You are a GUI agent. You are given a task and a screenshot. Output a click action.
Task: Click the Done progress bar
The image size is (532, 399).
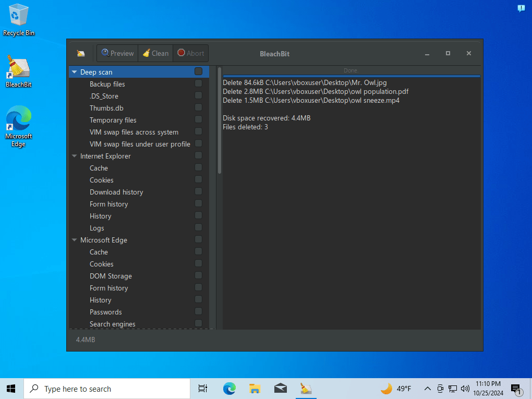click(x=351, y=71)
